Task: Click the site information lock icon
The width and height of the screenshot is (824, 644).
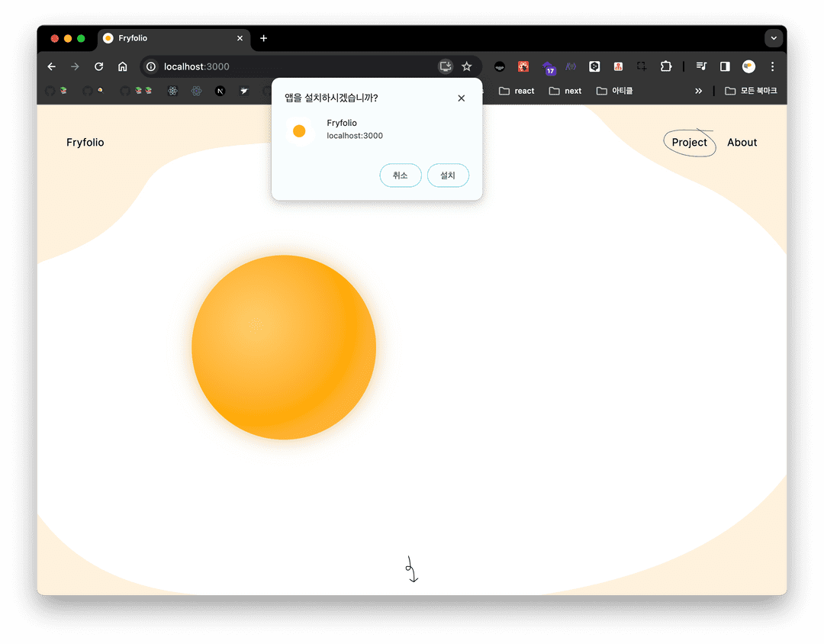Action: click(x=151, y=66)
